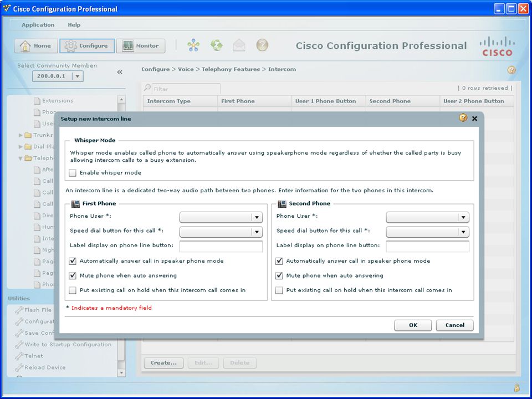
Task: Click the Edit... button
Action: click(203, 362)
